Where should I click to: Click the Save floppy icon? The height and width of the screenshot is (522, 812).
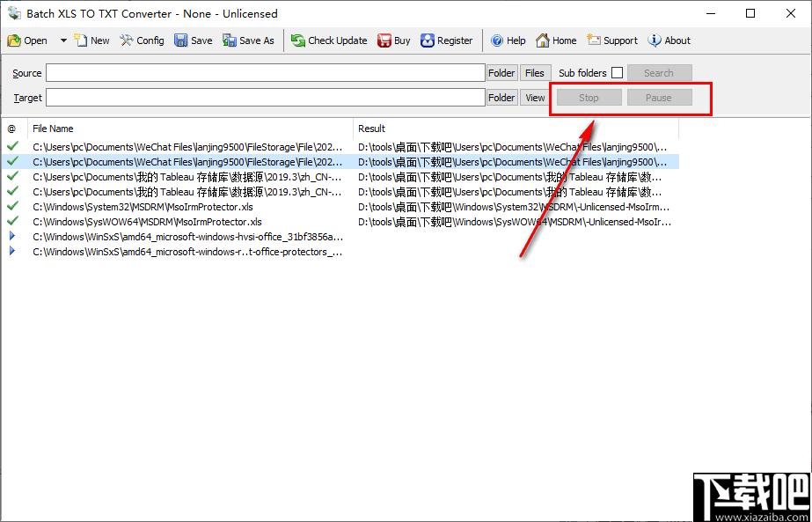(x=180, y=40)
